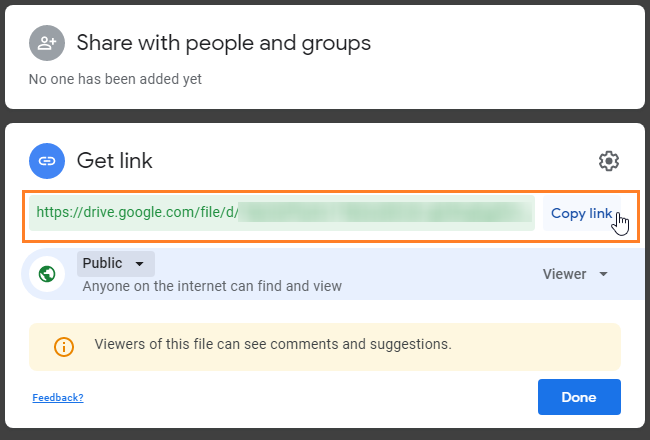Viewport: 650px width, 440px height.
Task: Click "Anyone on the internet can find" description
Action: coord(211,287)
